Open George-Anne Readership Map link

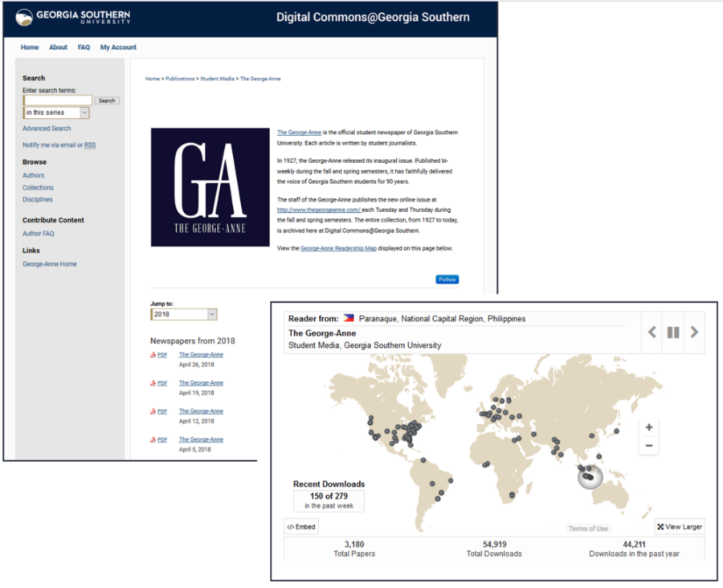coord(338,248)
